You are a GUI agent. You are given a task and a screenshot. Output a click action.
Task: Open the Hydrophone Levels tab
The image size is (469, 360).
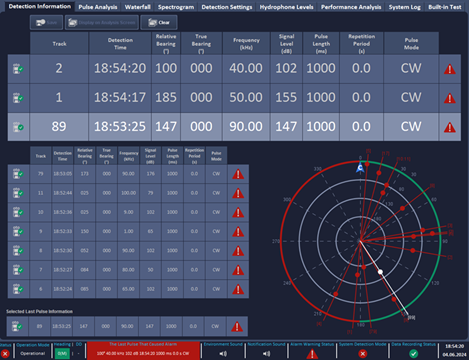point(286,7)
